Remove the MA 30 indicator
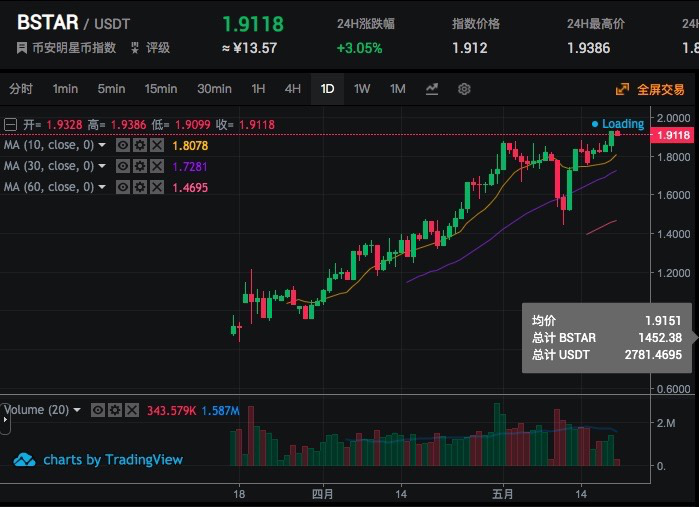The height and width of the screenshot is (507, 699). [x=157, y=166]
